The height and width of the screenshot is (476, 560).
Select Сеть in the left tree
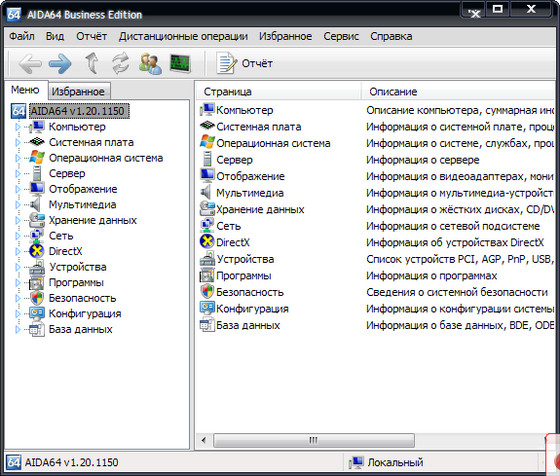(61, 236)
